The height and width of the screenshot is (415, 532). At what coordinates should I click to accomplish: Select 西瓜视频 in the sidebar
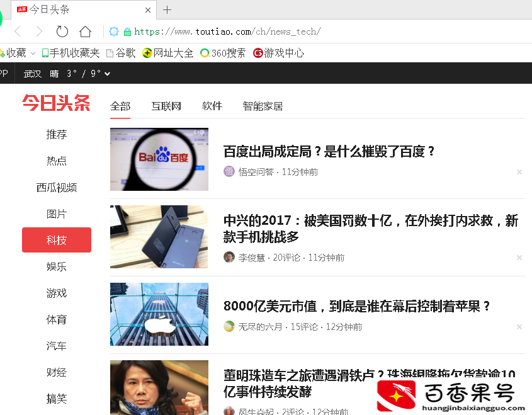click(57, 187)
